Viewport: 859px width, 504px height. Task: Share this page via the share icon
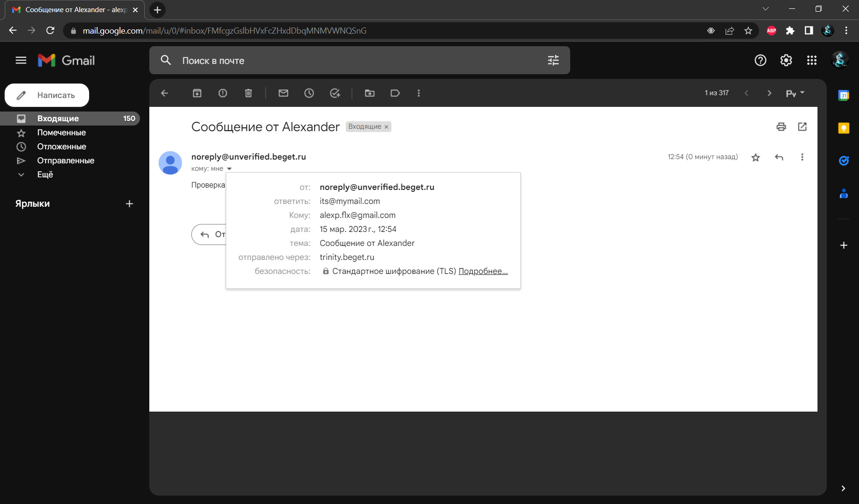730,30
